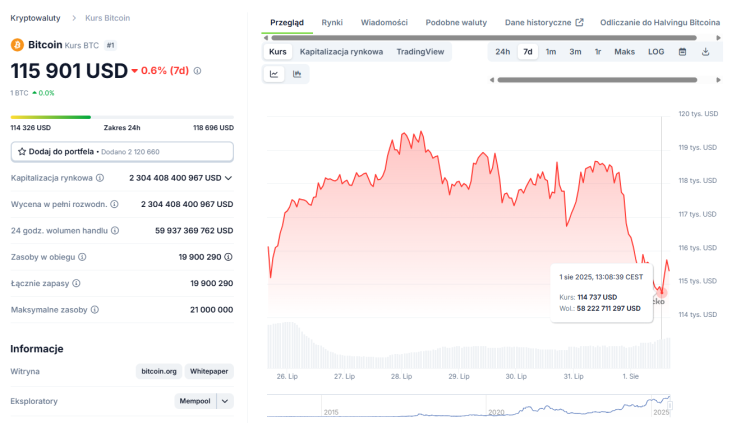750x423 pixels.
Task: Click the star icon in Dodaj do portfela
Action: (x=22, y=152)
